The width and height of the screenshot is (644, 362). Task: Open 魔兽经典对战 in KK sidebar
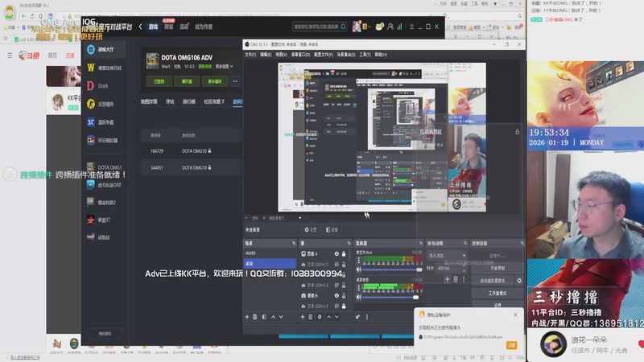pos(105,68)
